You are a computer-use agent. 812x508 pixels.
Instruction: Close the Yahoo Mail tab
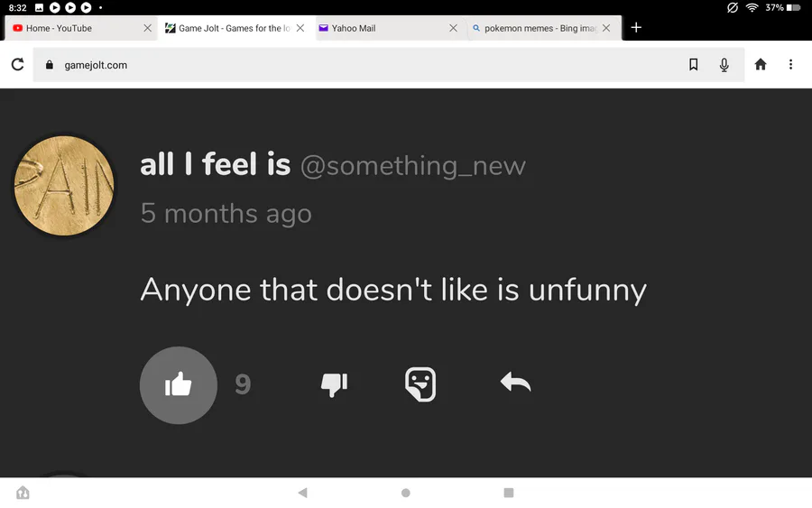tap(454, 28)
